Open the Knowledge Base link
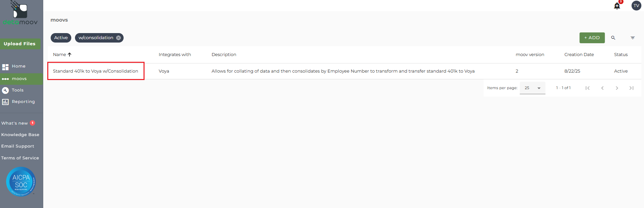The width and height of the screenshot is (644, 208). (20, 135)
